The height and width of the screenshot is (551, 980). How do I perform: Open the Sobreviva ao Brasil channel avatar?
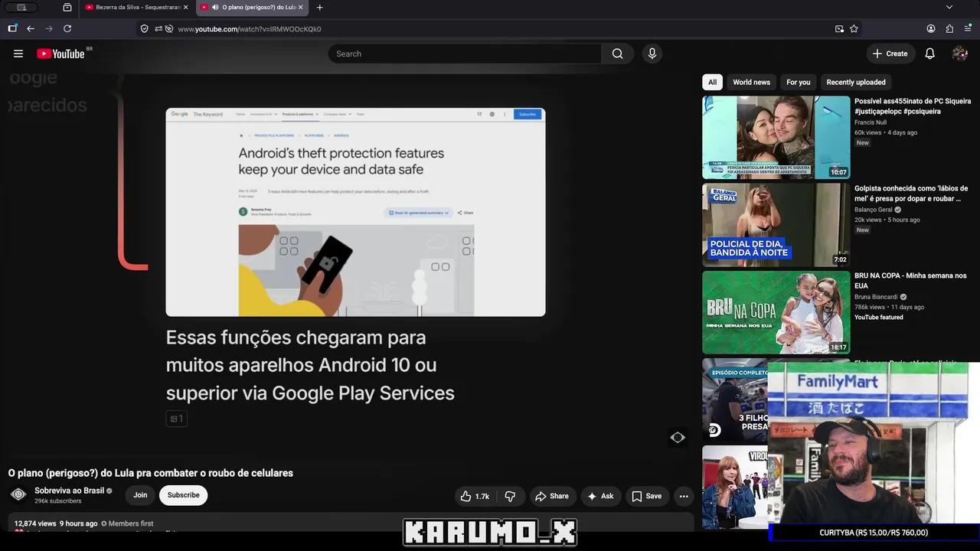point(18,495)
